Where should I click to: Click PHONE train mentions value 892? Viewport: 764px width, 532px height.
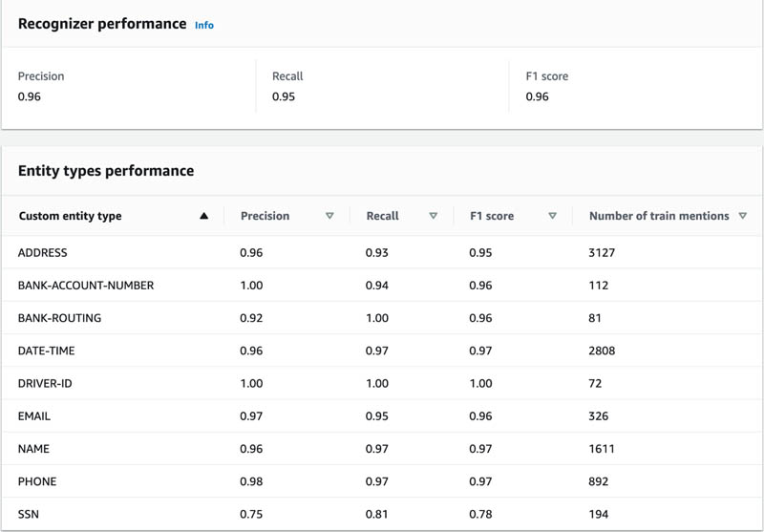599,481
